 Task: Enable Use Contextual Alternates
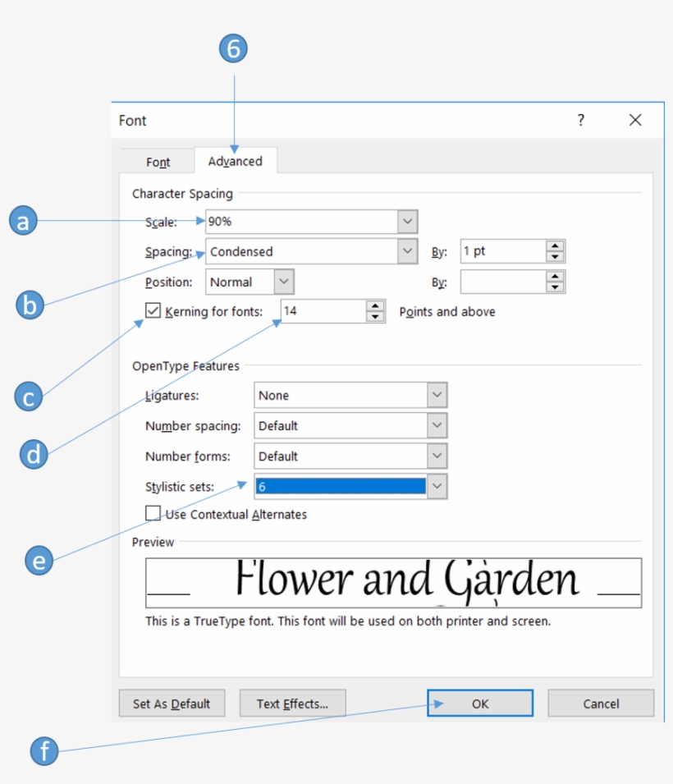point(153,513)
